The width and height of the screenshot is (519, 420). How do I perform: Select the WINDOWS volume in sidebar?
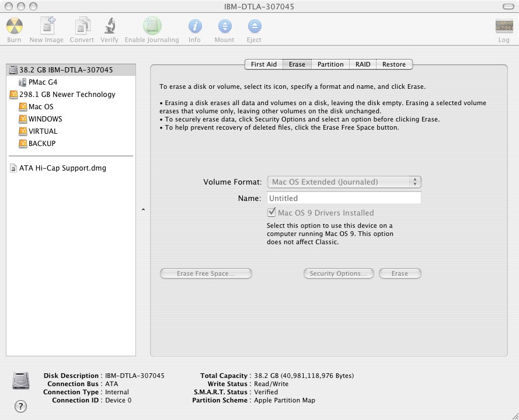click(45, 119)
